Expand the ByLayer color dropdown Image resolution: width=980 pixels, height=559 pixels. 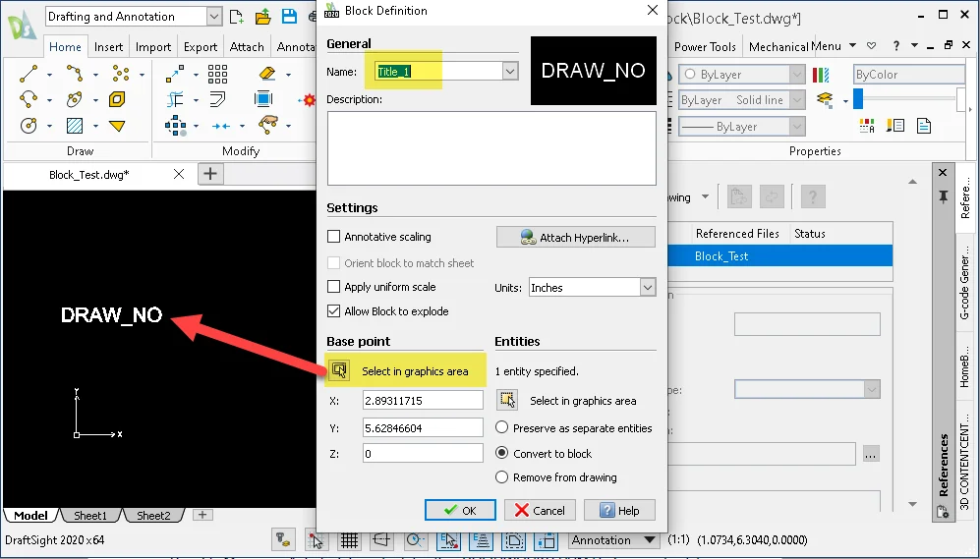(x=796, y=75)
